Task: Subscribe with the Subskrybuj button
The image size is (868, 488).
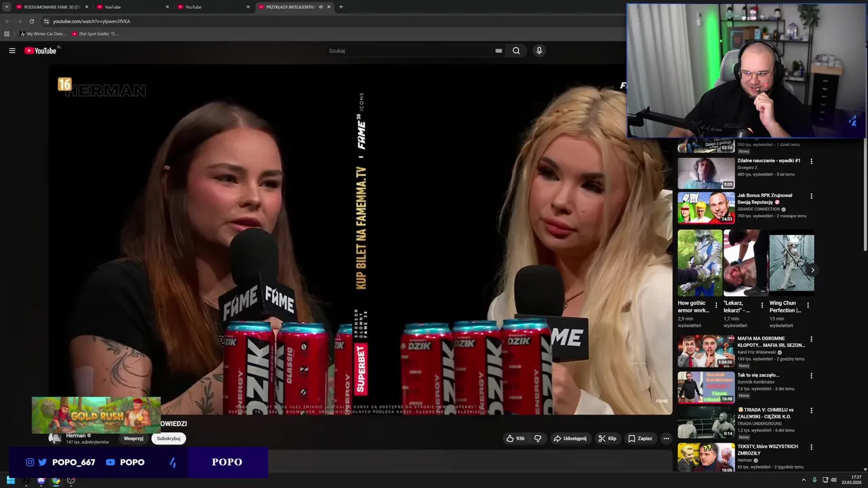Action: coord(168,439)
